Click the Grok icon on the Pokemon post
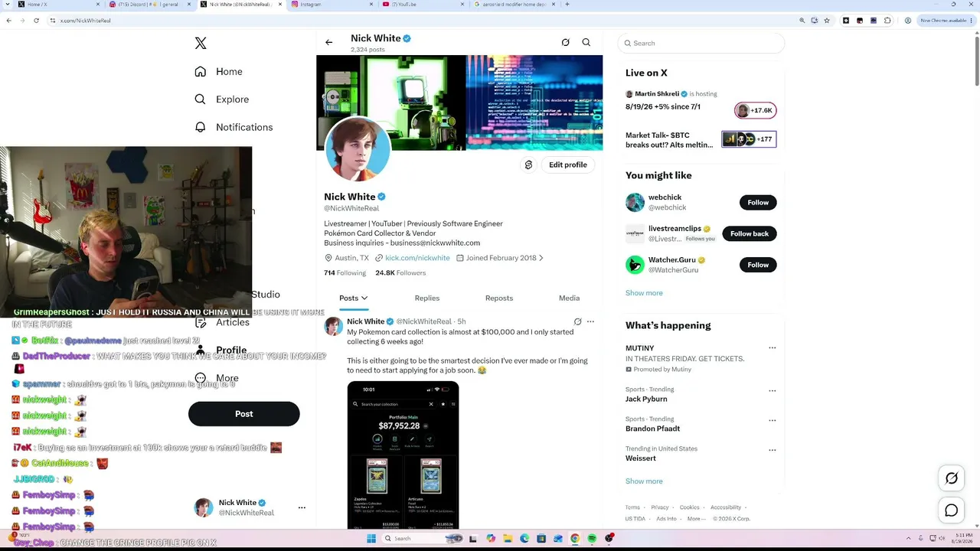980x551 pixels. [577, 322]
